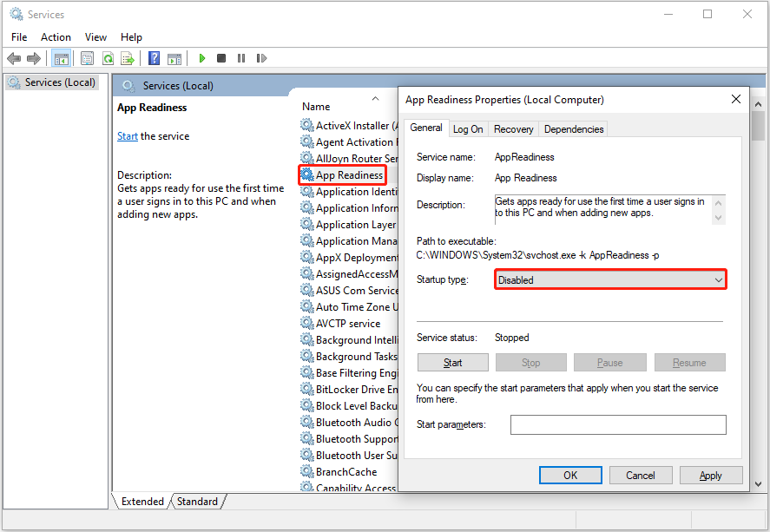Click the Back arrow in the toolbar
Screen dimensions: 770x532
pyautogui.click(x=14, y=58)
